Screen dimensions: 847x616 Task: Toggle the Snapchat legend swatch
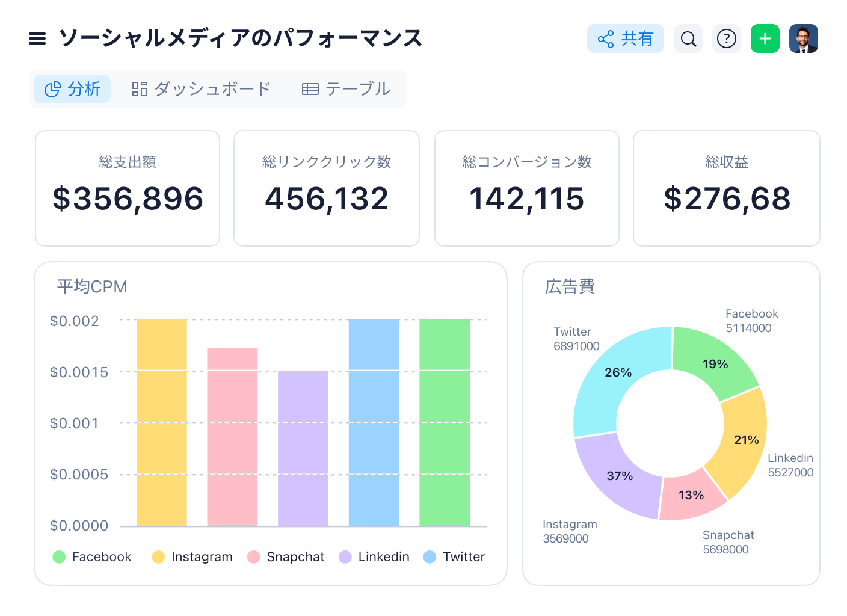click(x=254, y=557)
